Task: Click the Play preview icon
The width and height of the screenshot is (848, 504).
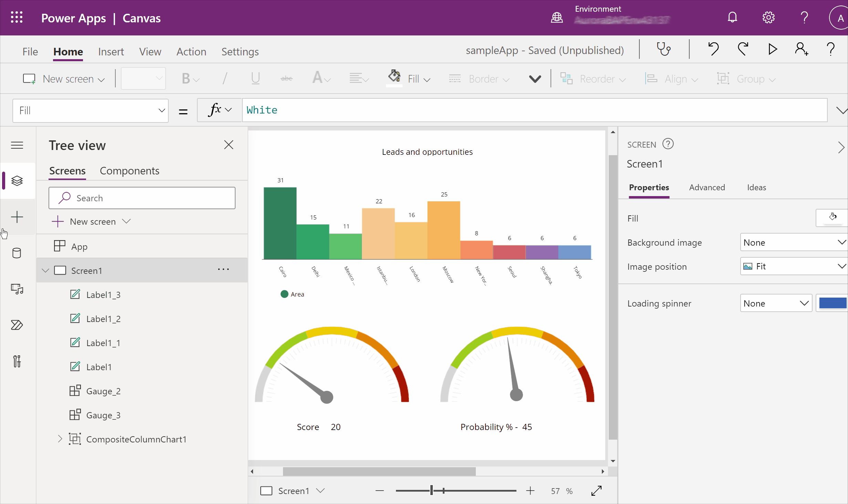Action: [774, 50]
